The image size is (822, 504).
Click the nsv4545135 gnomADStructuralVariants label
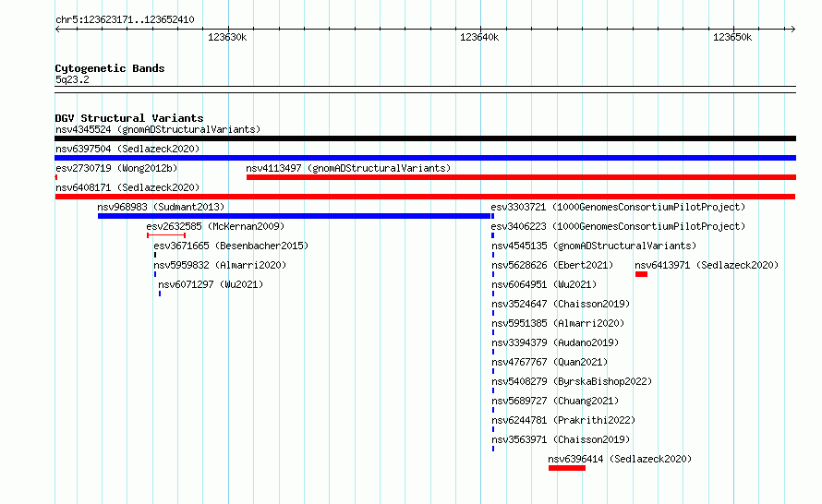(594, 246)
